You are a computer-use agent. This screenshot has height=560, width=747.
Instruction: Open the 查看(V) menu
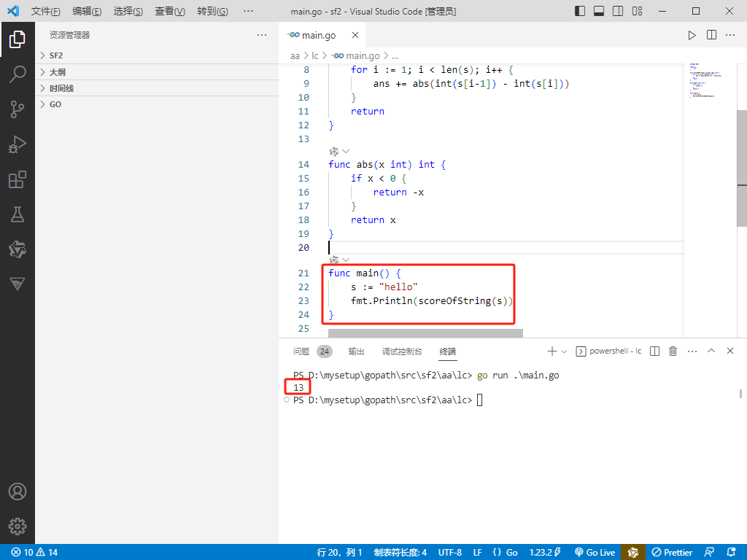[170, 11]
